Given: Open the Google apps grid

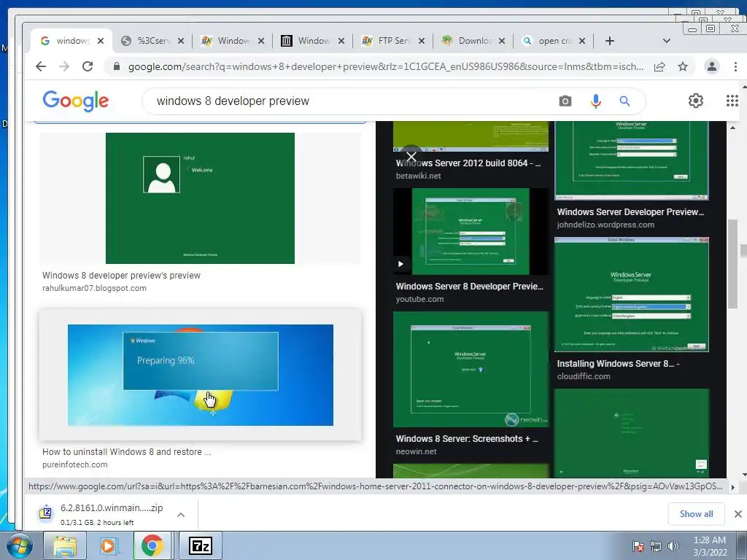Looking at the screenshot, I should 732,101.
